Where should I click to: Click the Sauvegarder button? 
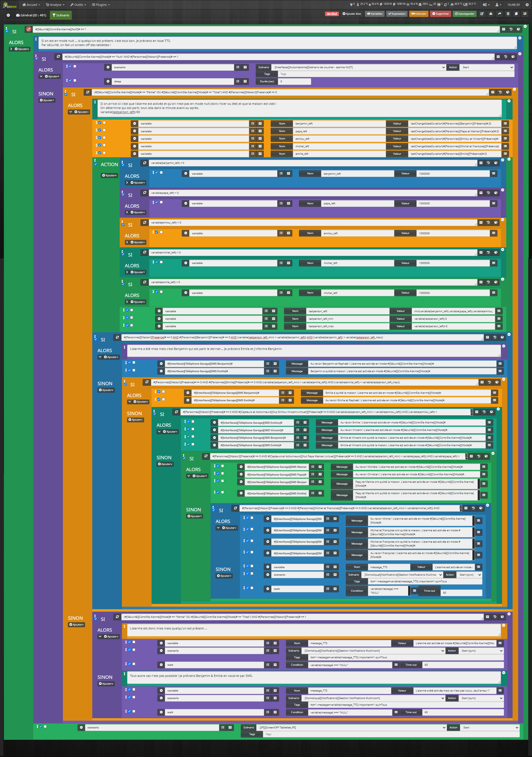point(464,14)
